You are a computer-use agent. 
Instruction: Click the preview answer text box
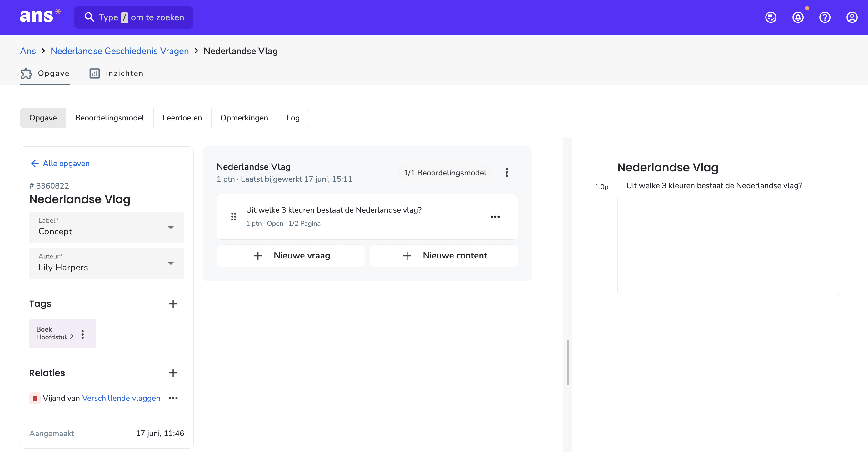click(729, 246)
